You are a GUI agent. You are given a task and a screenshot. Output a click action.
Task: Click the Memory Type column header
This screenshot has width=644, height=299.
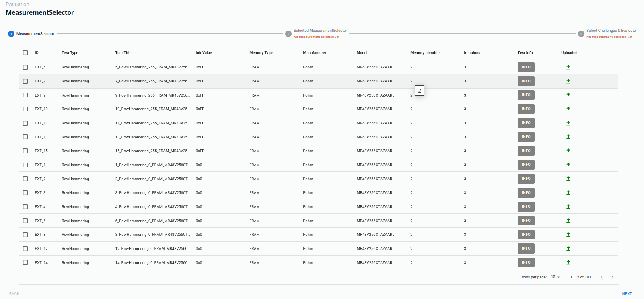coord(261,53)
